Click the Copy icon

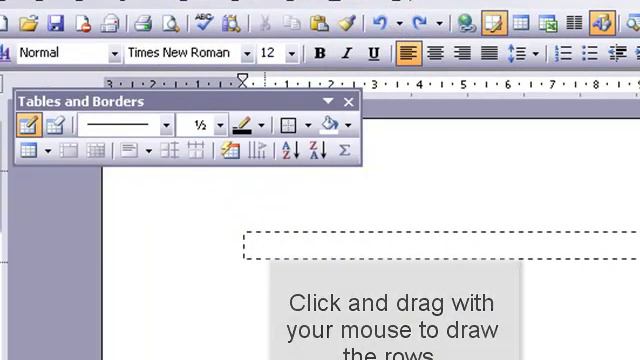[x=292, y=23]
